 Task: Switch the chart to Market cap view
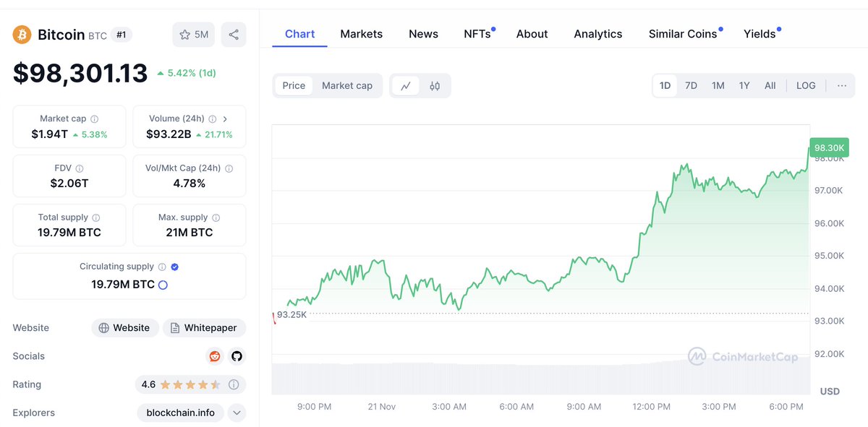click(347, 85)
